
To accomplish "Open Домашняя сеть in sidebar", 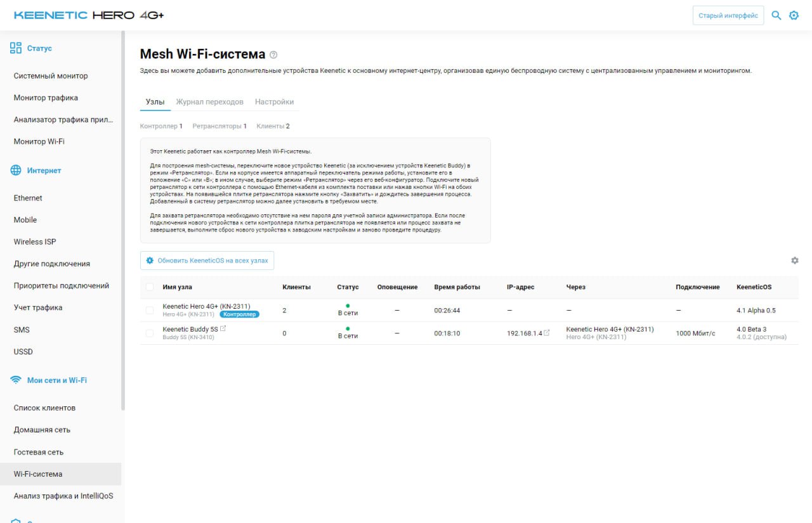I will point(42,430).
